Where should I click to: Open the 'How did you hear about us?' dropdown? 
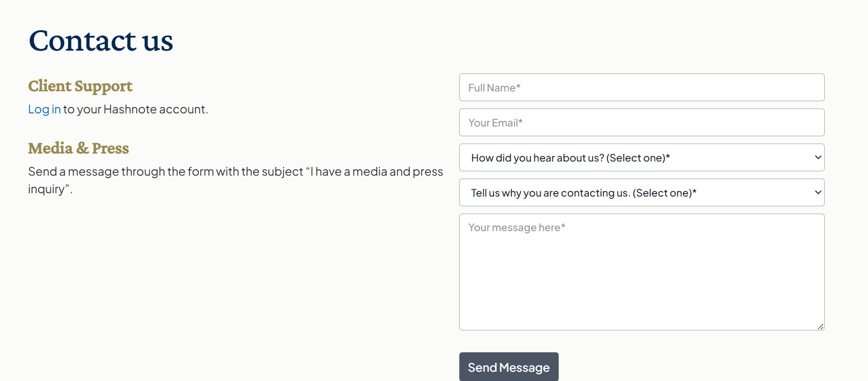(x=642, y=158)
